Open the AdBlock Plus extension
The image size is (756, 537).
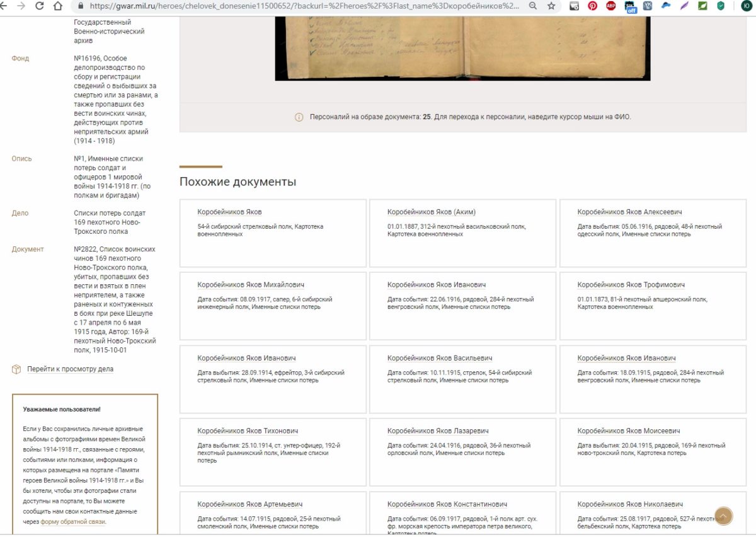pyautogui.click(x=610, y=6)
